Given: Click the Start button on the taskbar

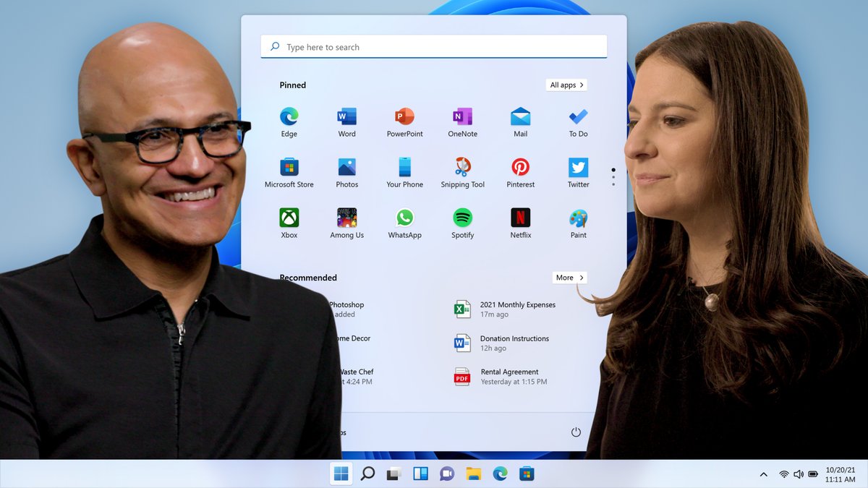Looking at the screenshot, I should 341,474.
